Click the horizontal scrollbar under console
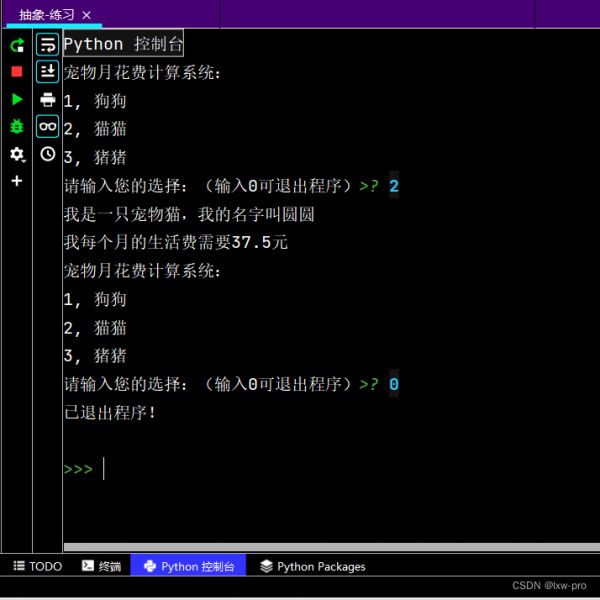Screen dimensions: 600x600 (x=330, y=547)
